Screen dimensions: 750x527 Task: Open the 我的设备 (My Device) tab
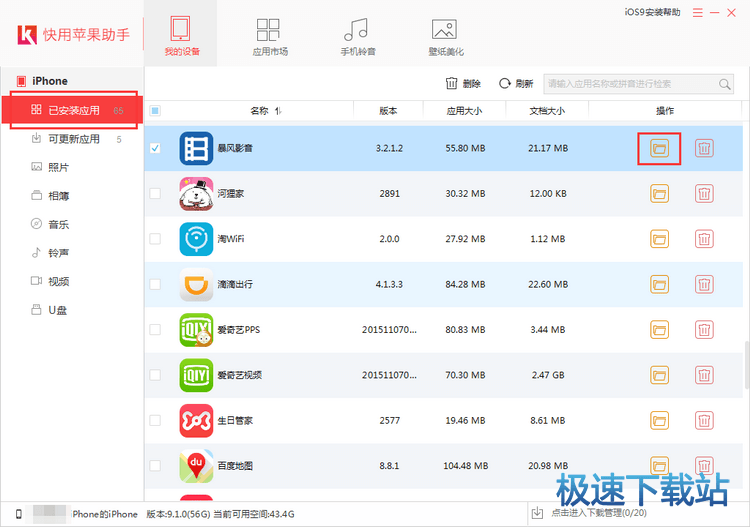coord(180,35)
